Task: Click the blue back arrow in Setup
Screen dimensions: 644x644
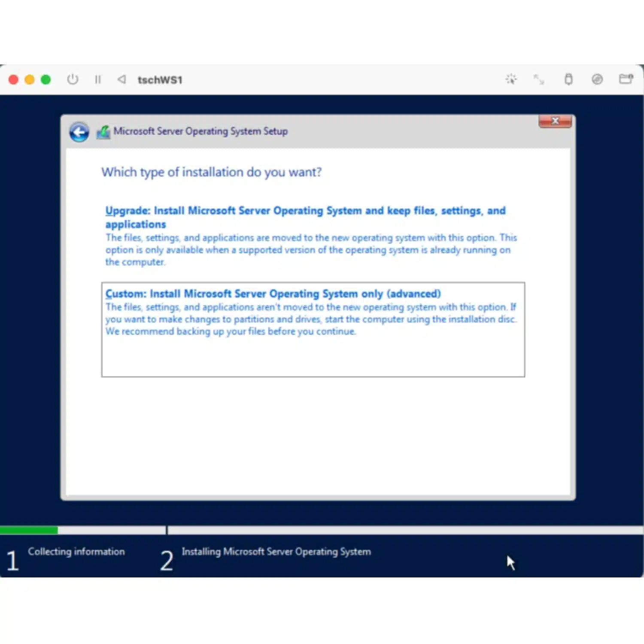Action: (x=79, y=132)
